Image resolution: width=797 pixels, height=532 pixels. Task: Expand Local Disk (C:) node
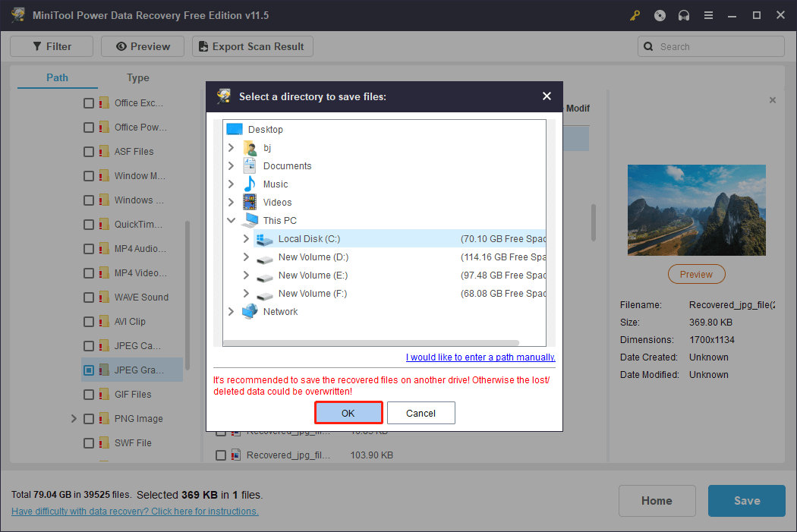[246, 239]
